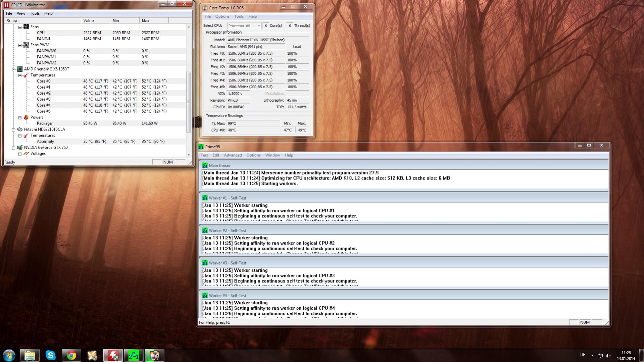Open the volume control in system tray
Viewport: 644px width, 362px height.
pos(608,356)
